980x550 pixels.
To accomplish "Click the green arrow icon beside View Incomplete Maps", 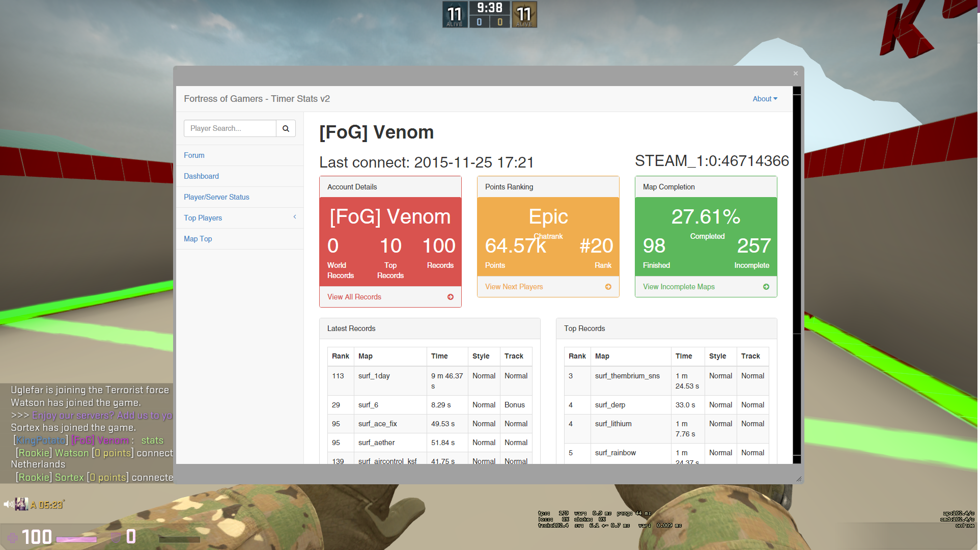I will tap(766, 287).
